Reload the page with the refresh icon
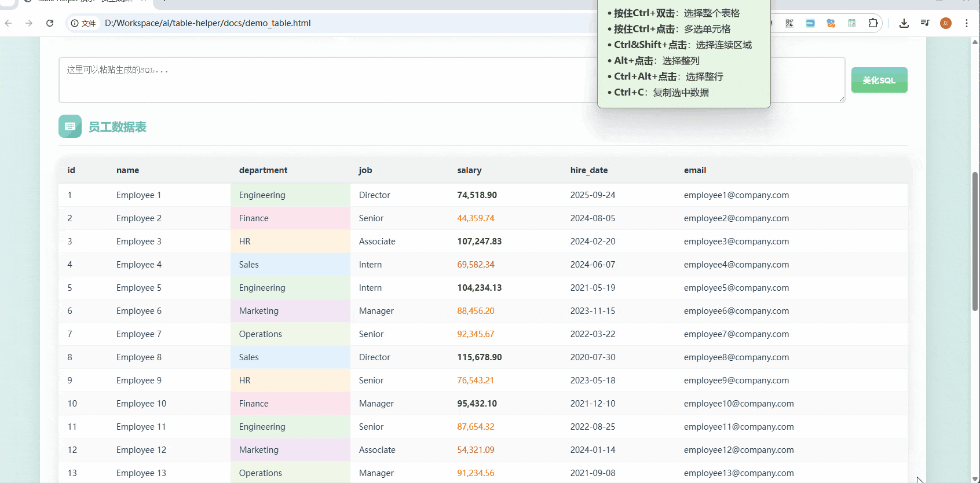Viewport: 980px width, 483px height. point(50,23)
